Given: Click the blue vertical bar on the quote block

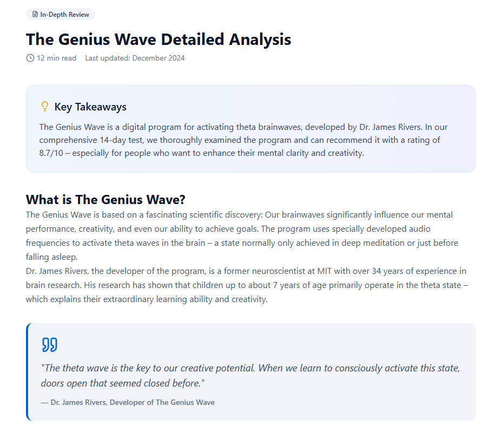Looking at the screenshot, I should [28, 371].
